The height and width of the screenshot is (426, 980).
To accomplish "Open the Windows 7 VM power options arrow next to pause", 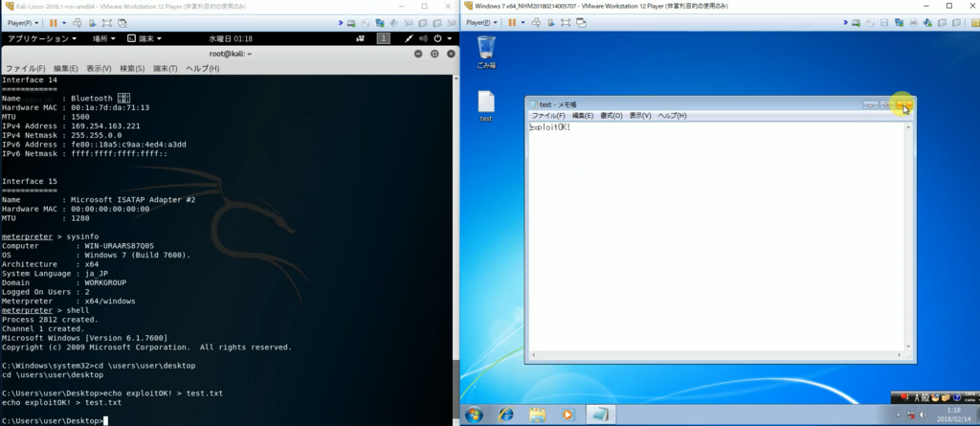I will [x=523, y=23].
